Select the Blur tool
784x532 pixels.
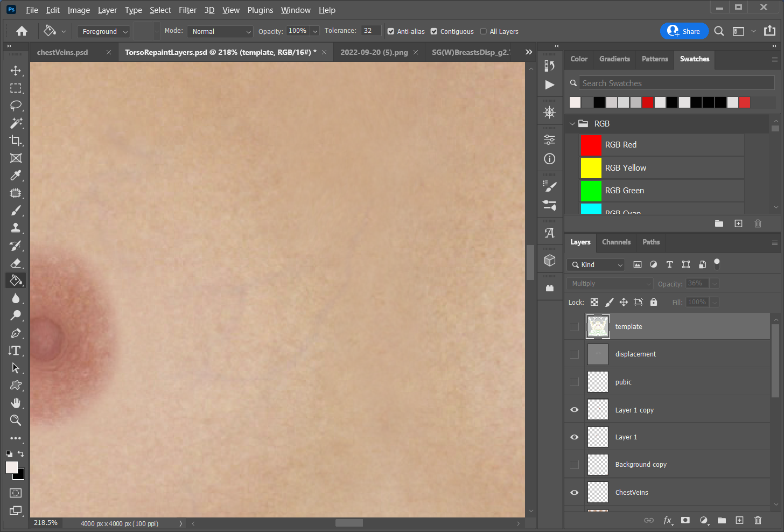click(x=16, y=298)
